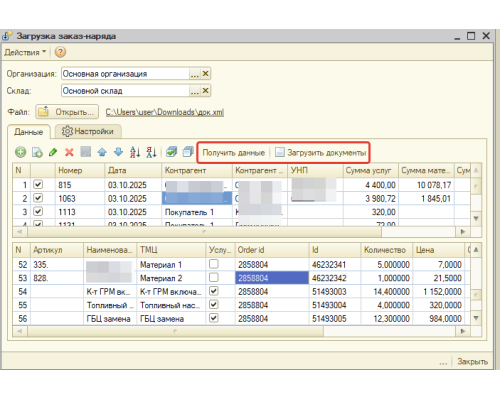Sort ascending with the A-Z icon
Screen dimensions: 500x400
135,152
